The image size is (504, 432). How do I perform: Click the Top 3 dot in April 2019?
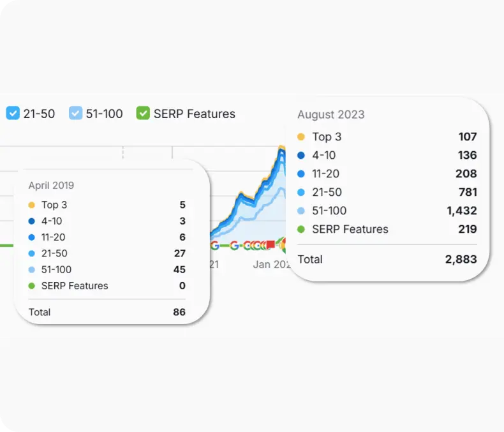[31, 205]
